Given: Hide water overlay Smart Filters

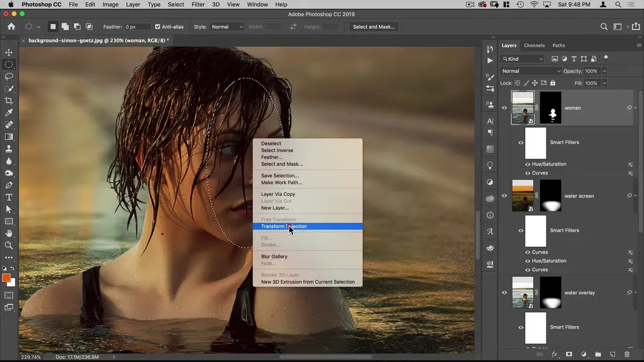Looking at the screenshot, I should tap(521, 328).
